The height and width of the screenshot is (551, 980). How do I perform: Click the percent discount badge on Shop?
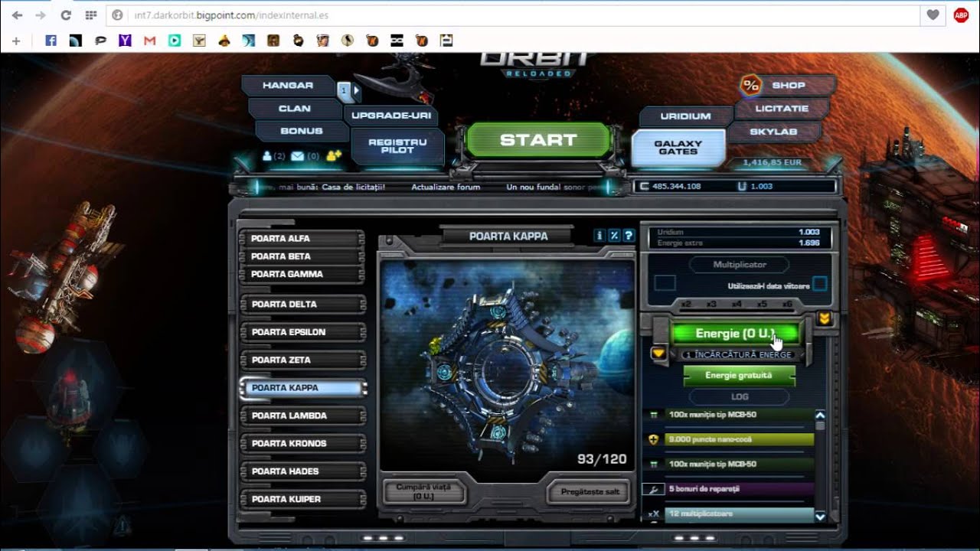[751, 86]
